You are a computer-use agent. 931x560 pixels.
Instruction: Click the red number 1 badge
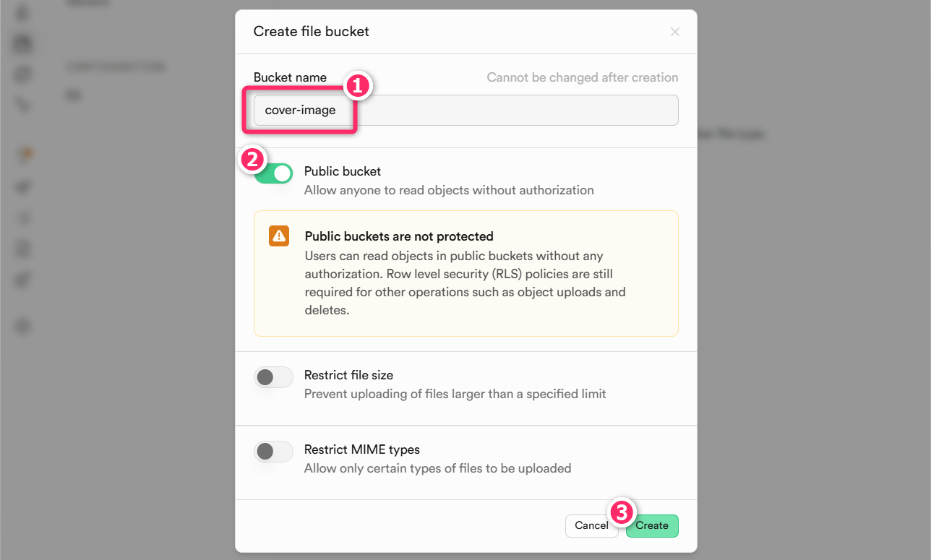point(358,87)
